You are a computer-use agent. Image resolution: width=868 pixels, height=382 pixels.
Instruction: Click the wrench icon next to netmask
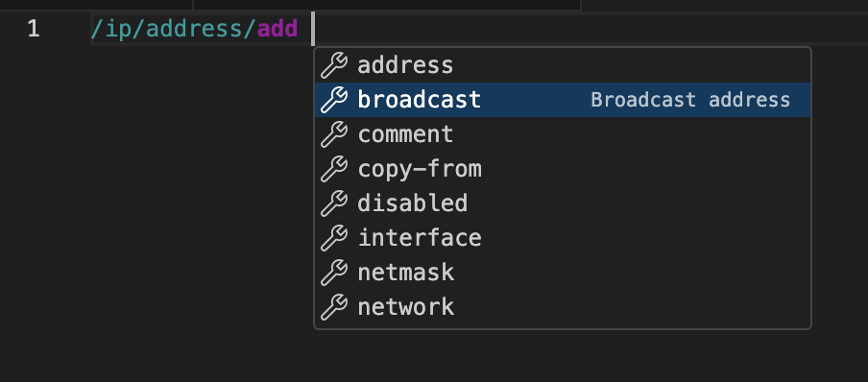pyautogui.click(x=334, y=273)
